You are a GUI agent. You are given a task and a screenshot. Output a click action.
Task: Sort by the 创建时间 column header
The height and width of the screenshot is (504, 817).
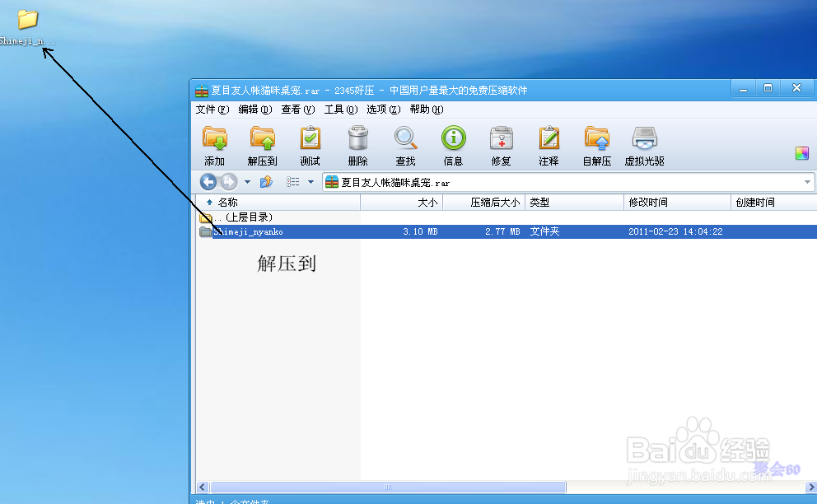(773, 203)
